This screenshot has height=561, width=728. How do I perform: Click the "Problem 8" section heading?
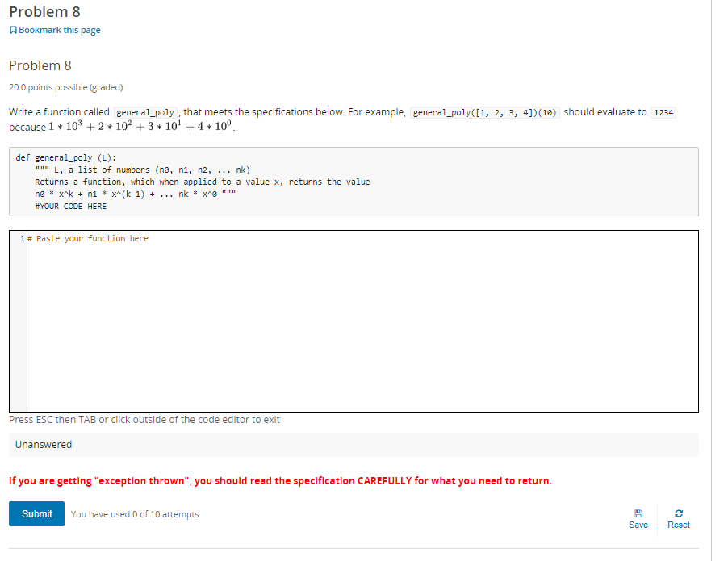tap(40, 65)
